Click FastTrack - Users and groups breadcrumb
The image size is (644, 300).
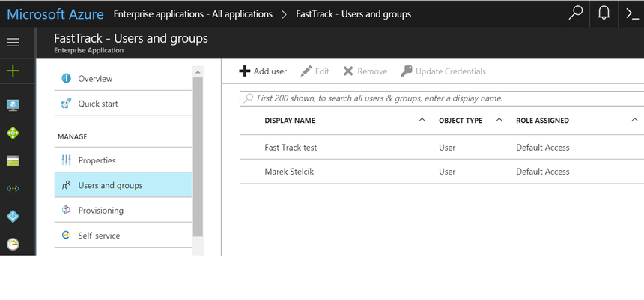[353, 14]
